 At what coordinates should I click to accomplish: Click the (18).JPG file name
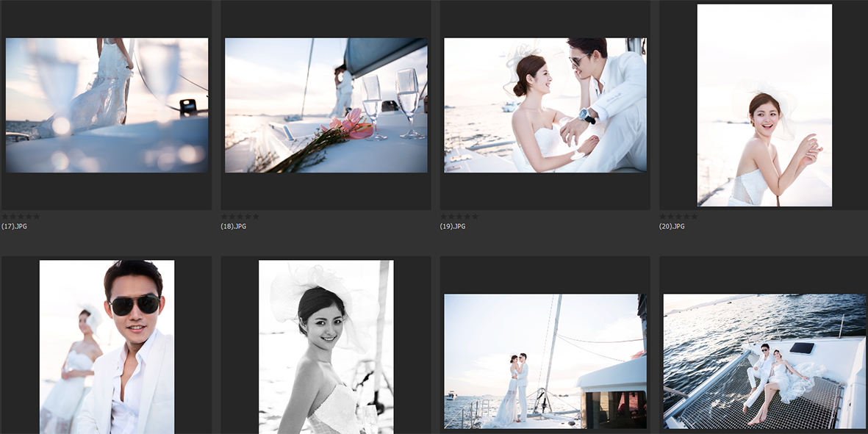pos(234,227)
